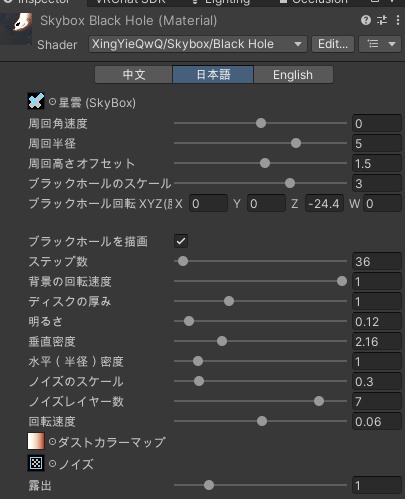This screenshot has height=499, width=405.
Task: Open the ダストカラーマップ object picker circle
Action: click(x=52, y=442)
